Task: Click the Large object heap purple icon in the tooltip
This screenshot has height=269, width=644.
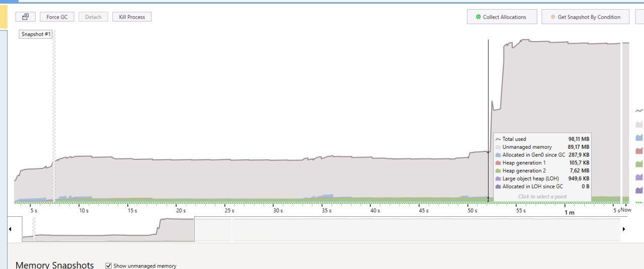Action: pos(498,178)
